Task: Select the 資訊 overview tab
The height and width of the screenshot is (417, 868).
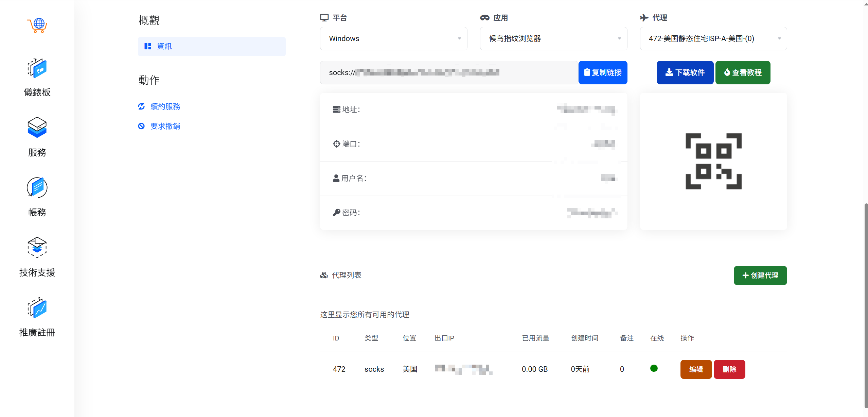Action: point(212,46)
